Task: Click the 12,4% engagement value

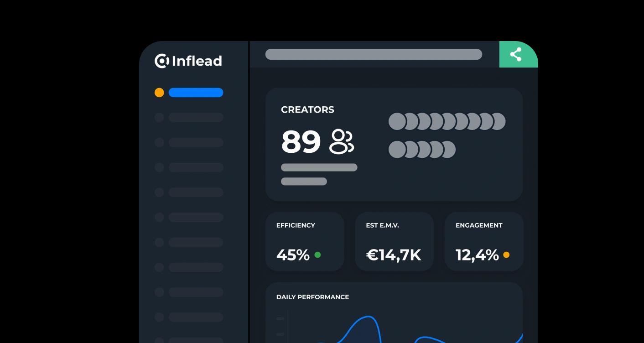Action: (x=477, y=255)
